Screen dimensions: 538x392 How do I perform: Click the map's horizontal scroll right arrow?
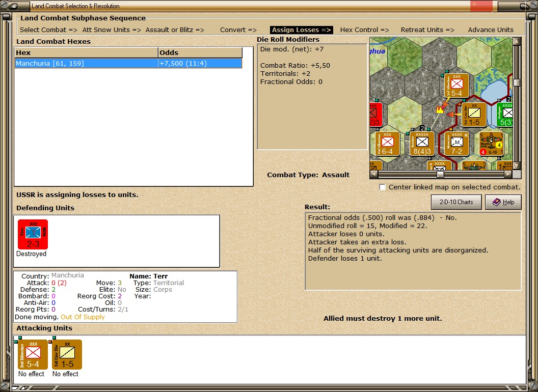(x=508, y=174)
